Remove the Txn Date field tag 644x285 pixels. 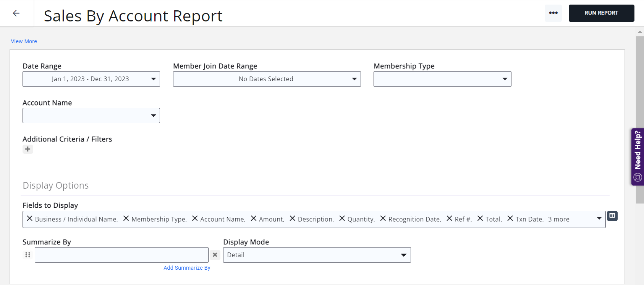510,218
